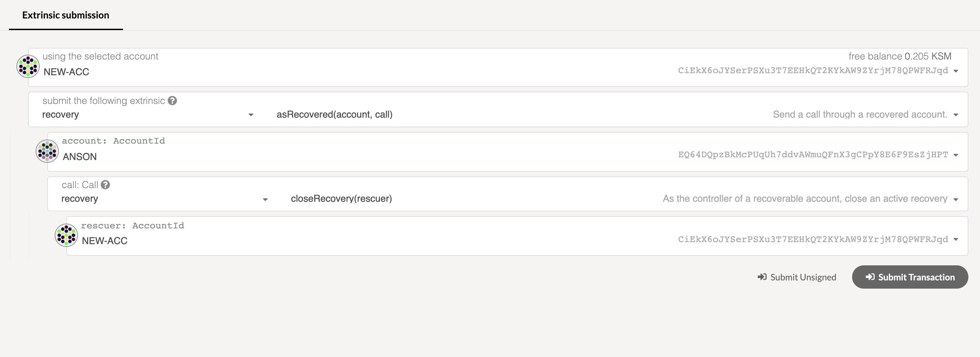Screen dimensions: 980x357
Task: Click help icon next to 'submit the following extrinsic'
Action: coord(172,101)
